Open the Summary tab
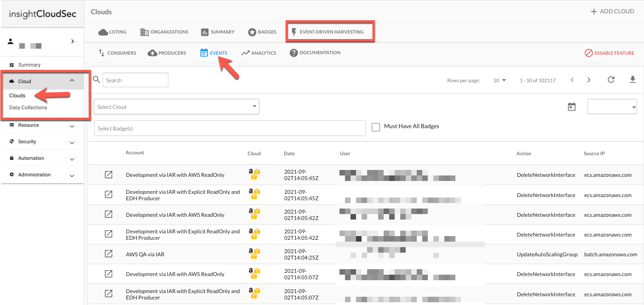Image resolution: width=644 pixels, height=305 pixels. tap(218, 32)
